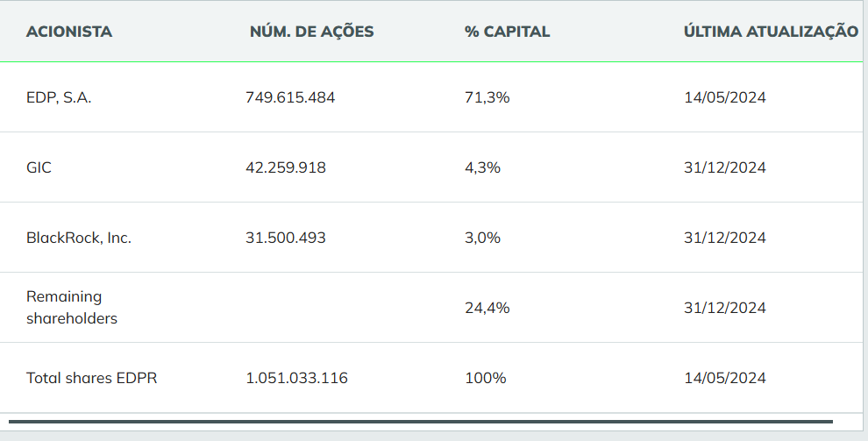Screen dimensions: 868x441
Task: Select the 4,3% capital value
Action: point(482,167)
